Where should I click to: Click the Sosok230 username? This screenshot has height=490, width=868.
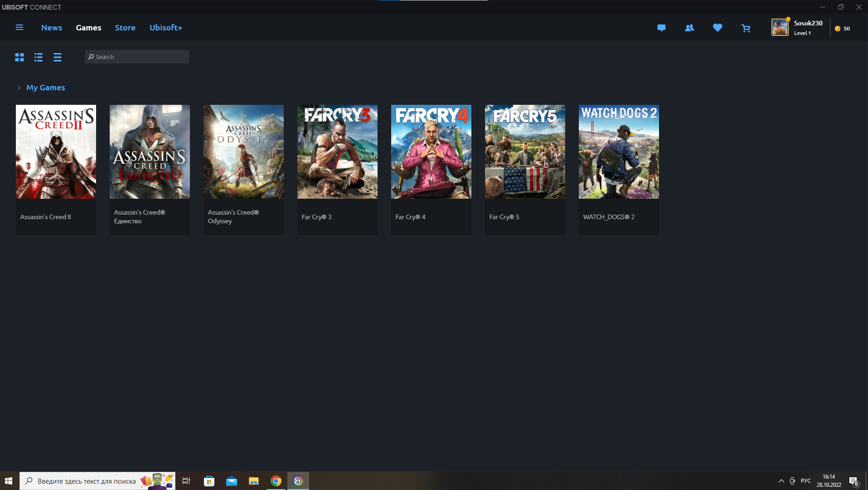click(x=808, y=23)
